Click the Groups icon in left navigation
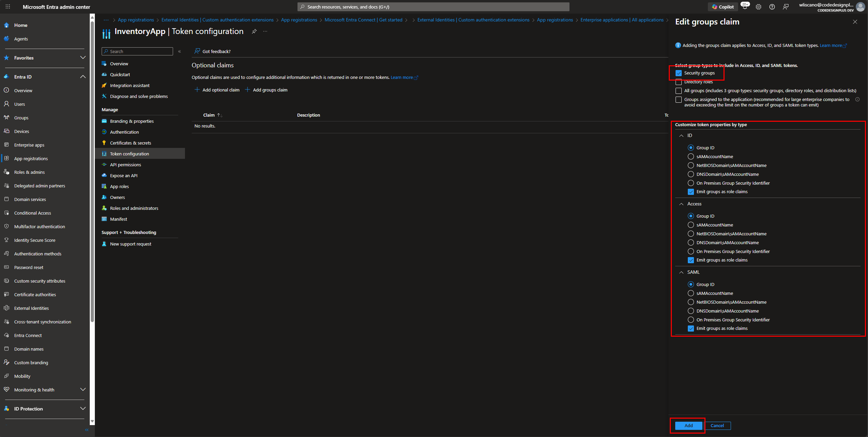Screen dimensions: 868x437 [6, 118]
